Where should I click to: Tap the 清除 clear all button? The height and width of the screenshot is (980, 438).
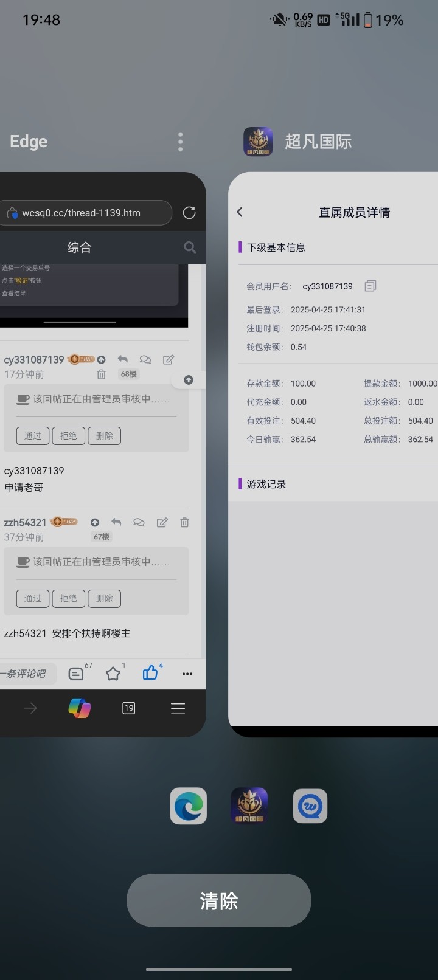tap(219, 900)
